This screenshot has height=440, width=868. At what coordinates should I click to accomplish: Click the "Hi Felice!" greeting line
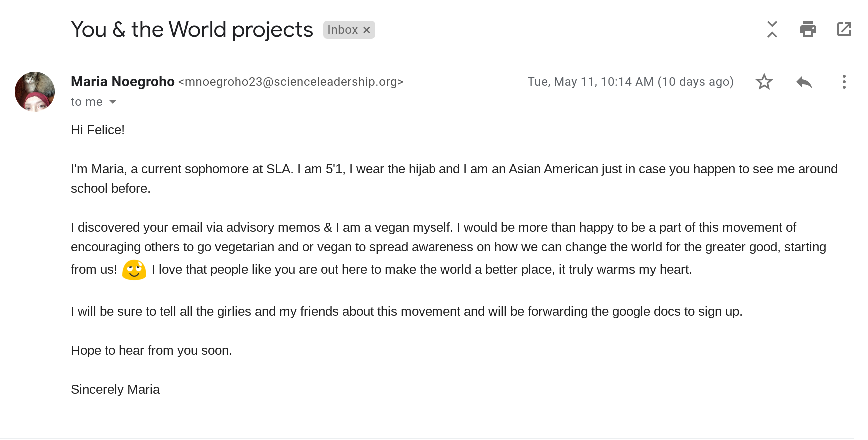98,130
